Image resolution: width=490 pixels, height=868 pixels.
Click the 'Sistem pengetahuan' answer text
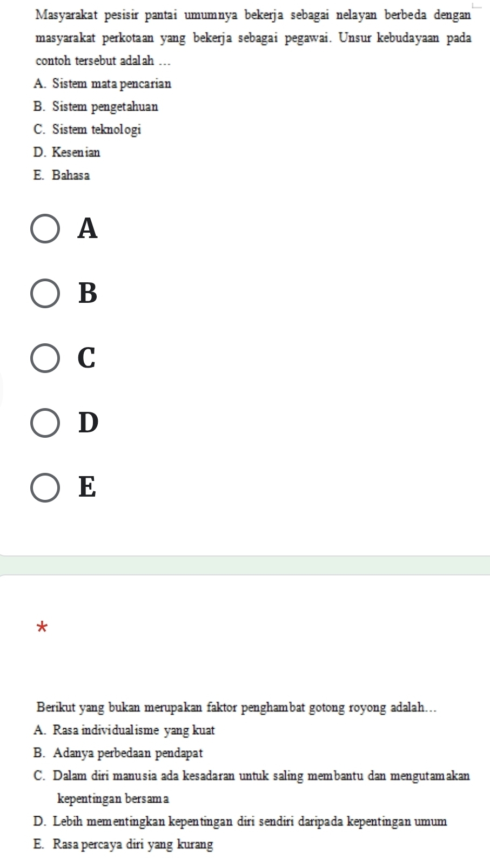(x=105, y=107)
